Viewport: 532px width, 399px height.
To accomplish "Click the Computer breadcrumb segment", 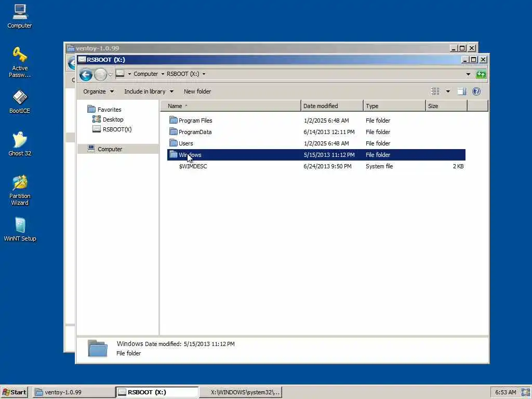I will 145,74.
